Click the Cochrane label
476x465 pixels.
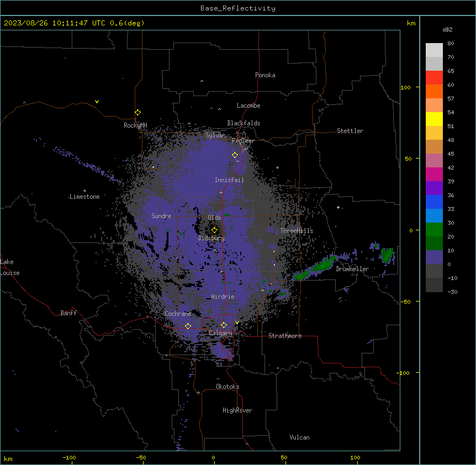tap(178, 314)
